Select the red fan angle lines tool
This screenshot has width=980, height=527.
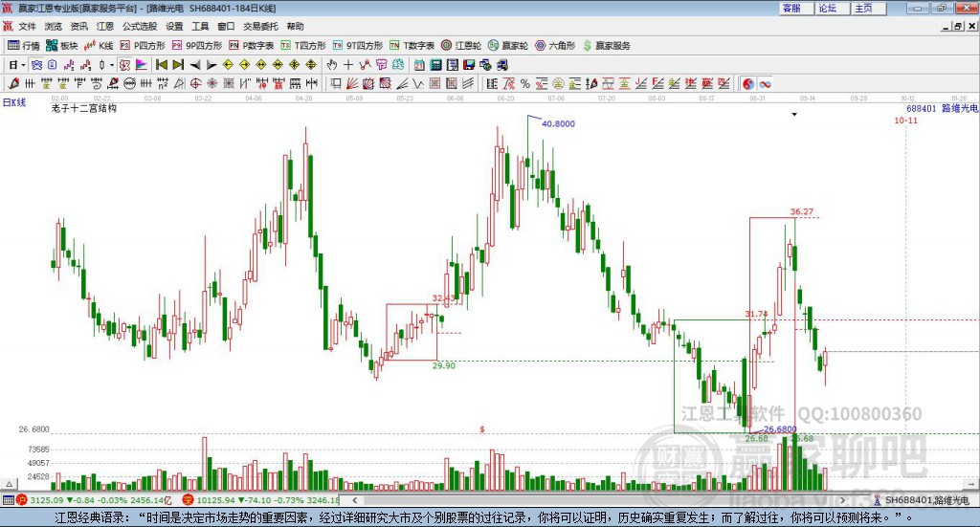click(352, 83)
